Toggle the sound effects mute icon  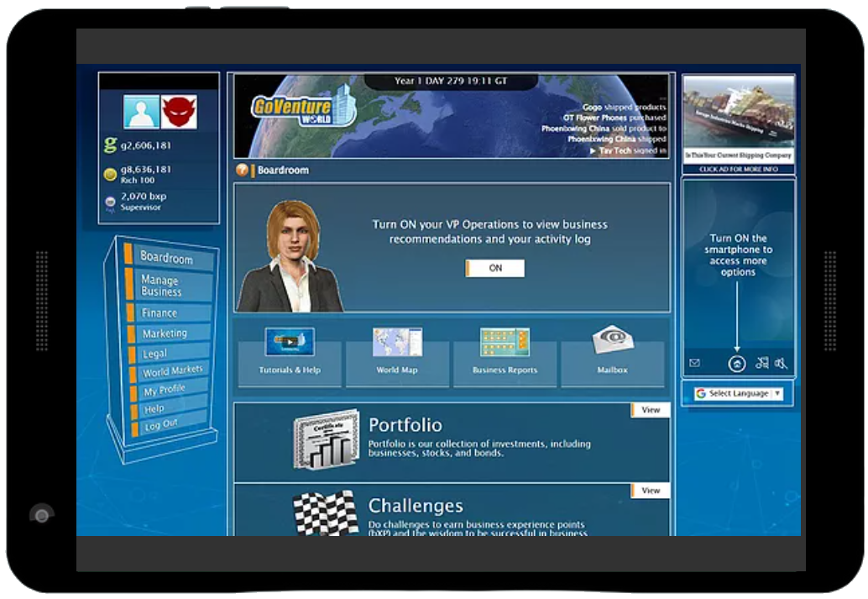click(x=781, y=364)
